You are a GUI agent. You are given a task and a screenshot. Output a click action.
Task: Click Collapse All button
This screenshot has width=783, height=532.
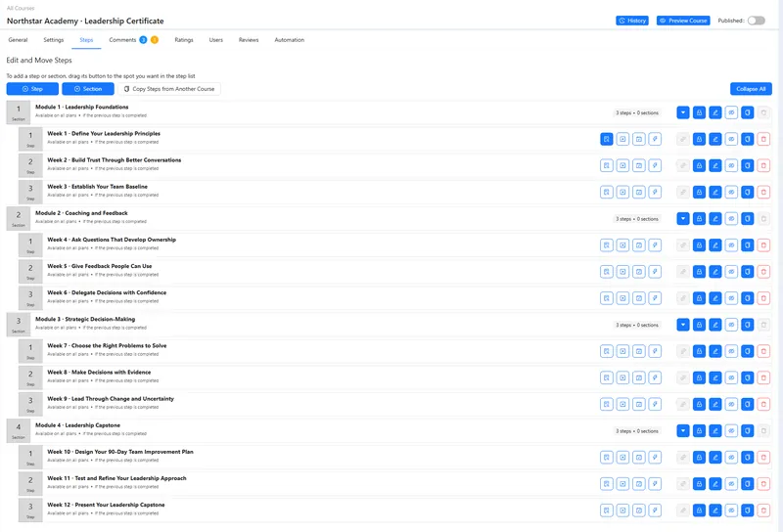click(x=751, y=89)
